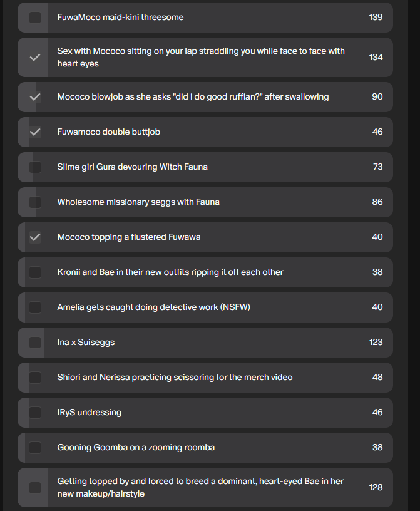Image resolution: width=420 pixels, height=511 pixels.
Task: Uncheck the Fuwamoco option with 46 votes
Action: [35, 132]
